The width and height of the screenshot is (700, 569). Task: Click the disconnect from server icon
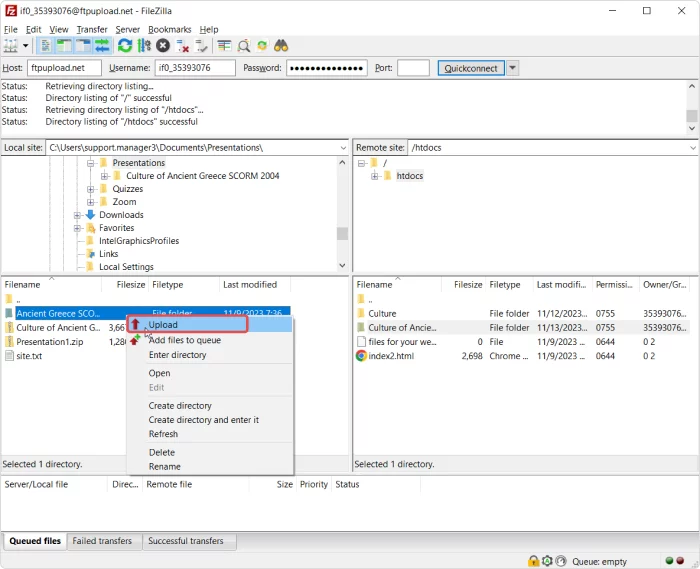click(182, 46)
